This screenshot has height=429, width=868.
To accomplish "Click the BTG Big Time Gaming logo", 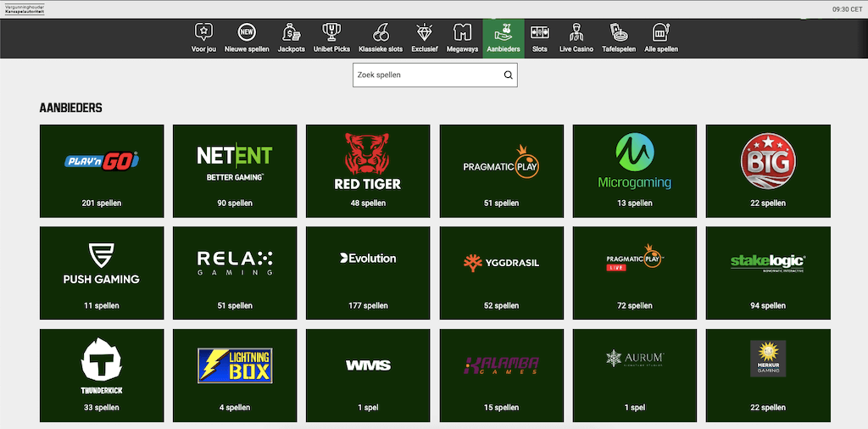I will 768,161.
